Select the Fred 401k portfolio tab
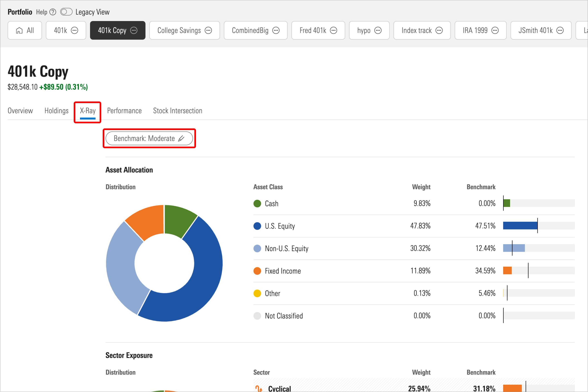Screen dimensions: 588x392 (318, 30)
